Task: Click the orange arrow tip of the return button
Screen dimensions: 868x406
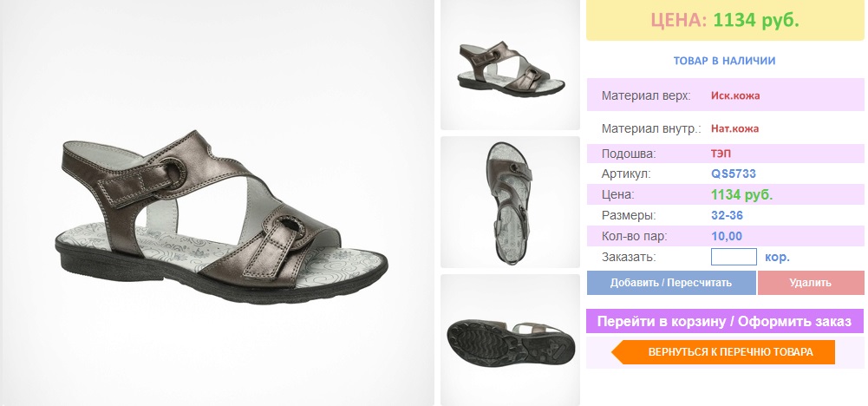Action: [x=617, y=352]
